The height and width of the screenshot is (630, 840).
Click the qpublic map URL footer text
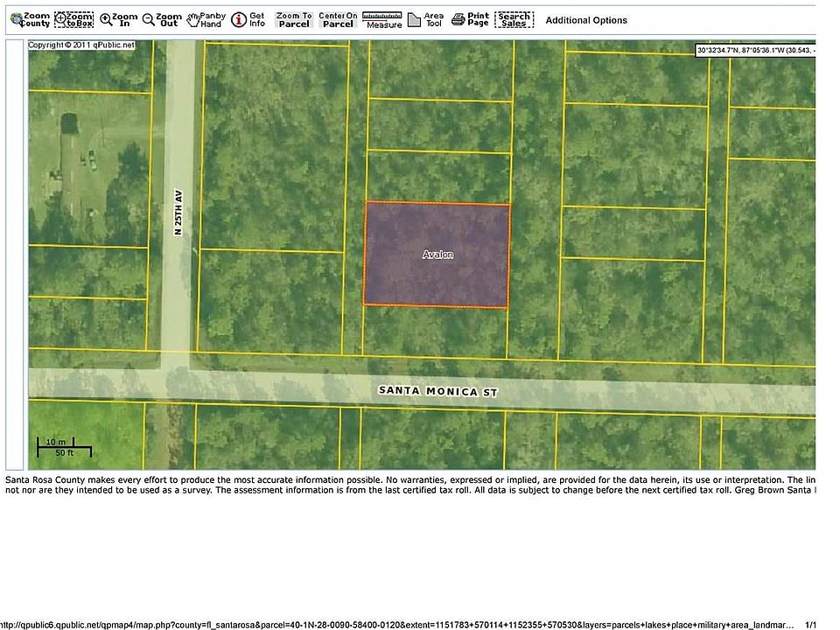click(x=397, y=625)
